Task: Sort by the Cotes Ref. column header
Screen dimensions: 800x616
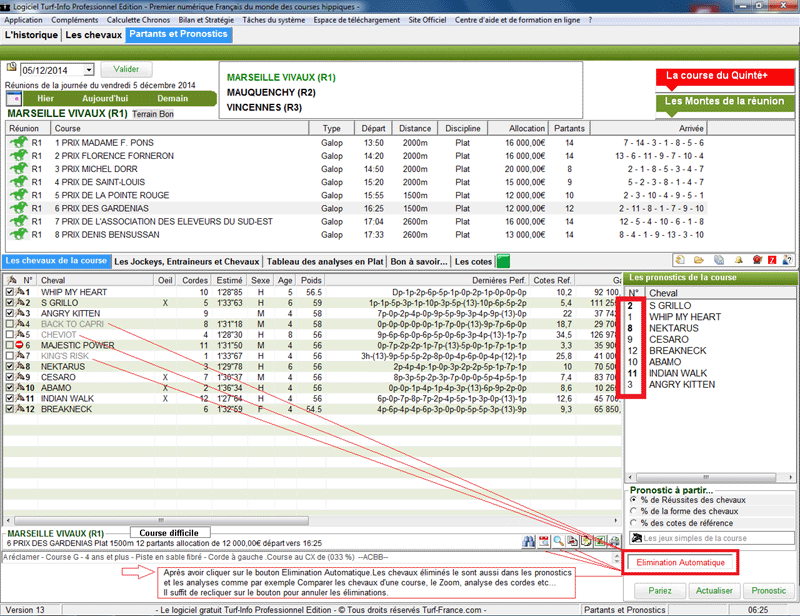Action: [552, 280]
